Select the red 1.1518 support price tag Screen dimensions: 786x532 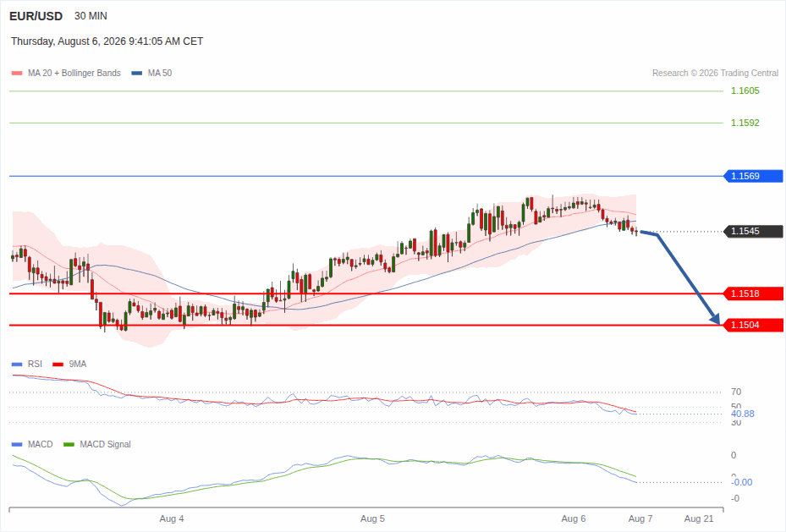click(x=753, y=293)
